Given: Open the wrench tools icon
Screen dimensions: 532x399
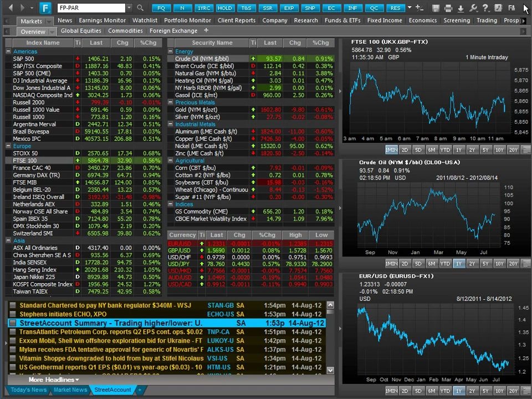Looking at the screenshot, I should click(473, 8).
